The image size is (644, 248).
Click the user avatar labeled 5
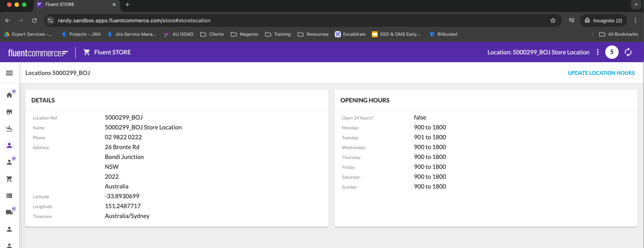tap(612, 53)
